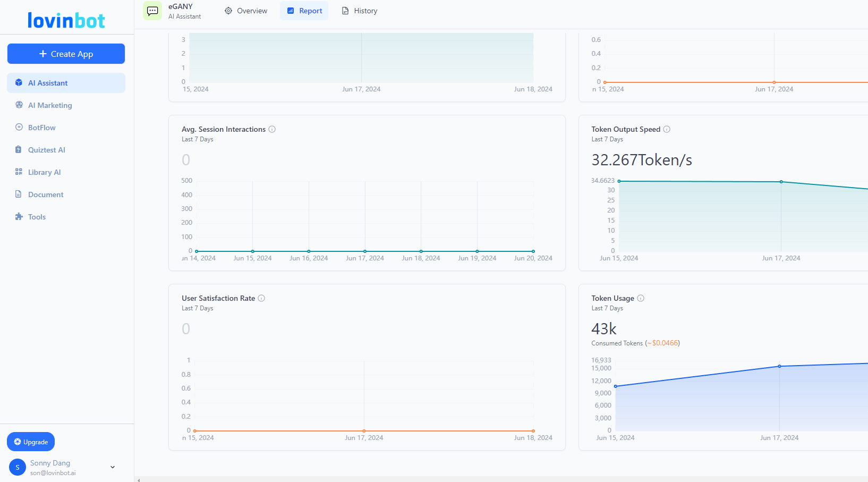Click the 32.267Token/s value
868x482 pixels.
click(642, 160)
